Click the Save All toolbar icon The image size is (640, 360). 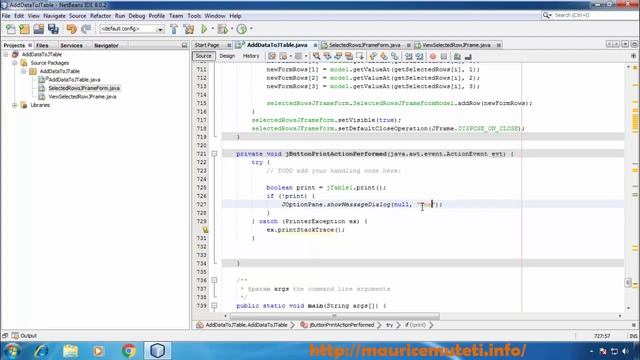click(x=53, y=29)
